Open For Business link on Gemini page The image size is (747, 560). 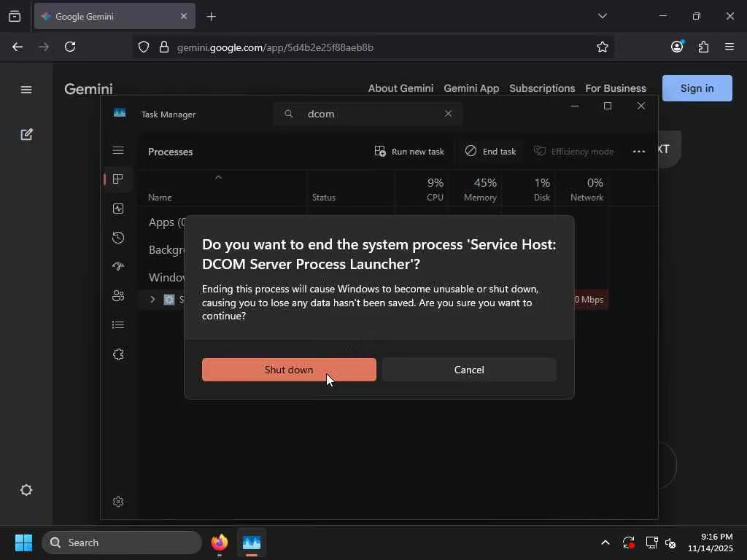point(616,88)
